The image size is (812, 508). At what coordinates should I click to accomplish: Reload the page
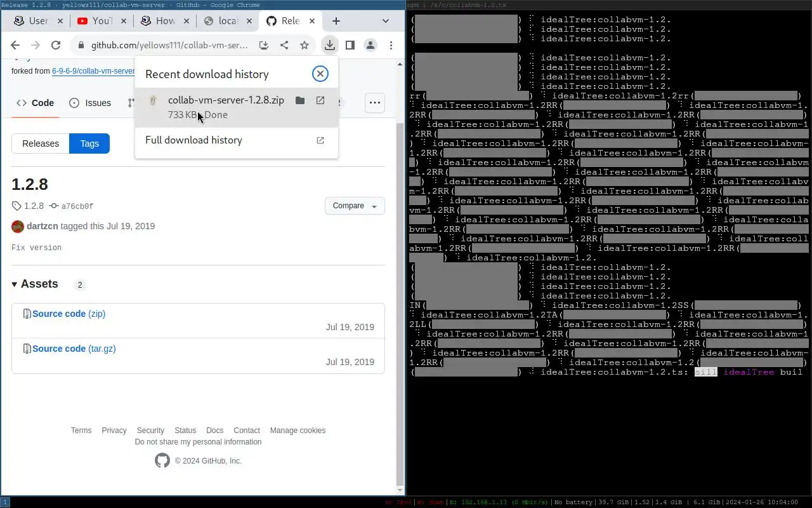(56, 45)
